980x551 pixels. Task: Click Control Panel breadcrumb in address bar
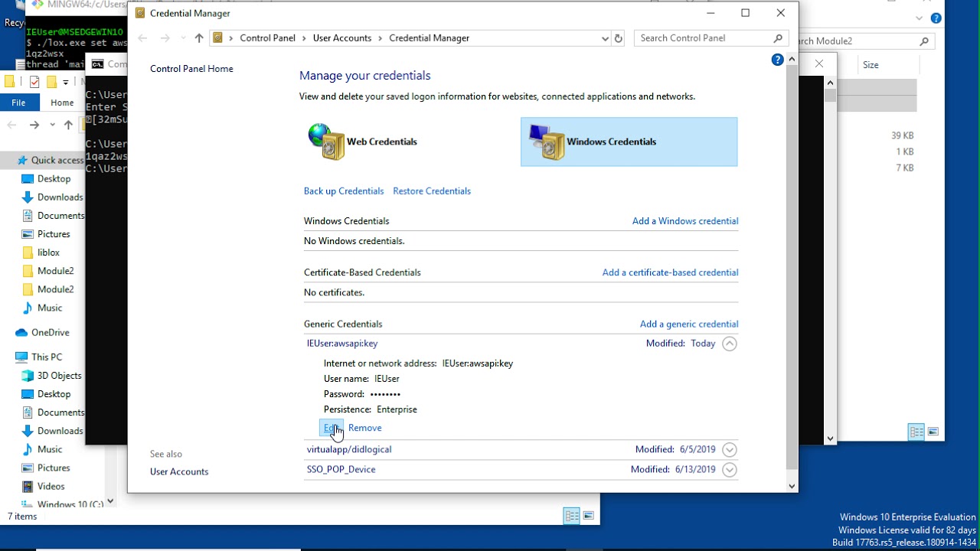point(267,37)
